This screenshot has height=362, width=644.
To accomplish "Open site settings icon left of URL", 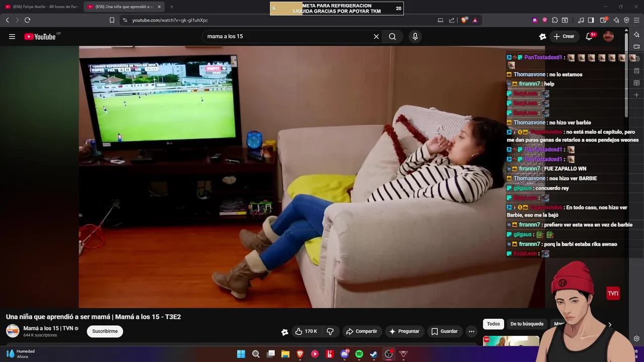I will point(125,20).
